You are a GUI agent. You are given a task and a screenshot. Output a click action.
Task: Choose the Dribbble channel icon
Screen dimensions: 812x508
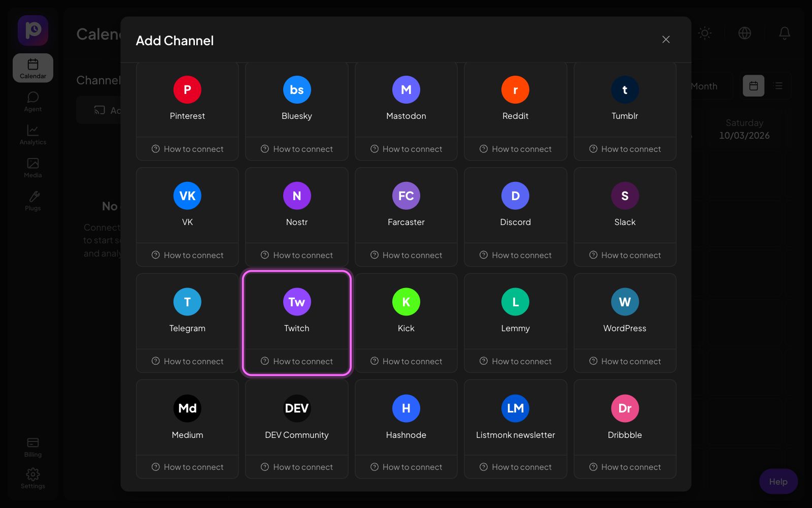point(625,408)
